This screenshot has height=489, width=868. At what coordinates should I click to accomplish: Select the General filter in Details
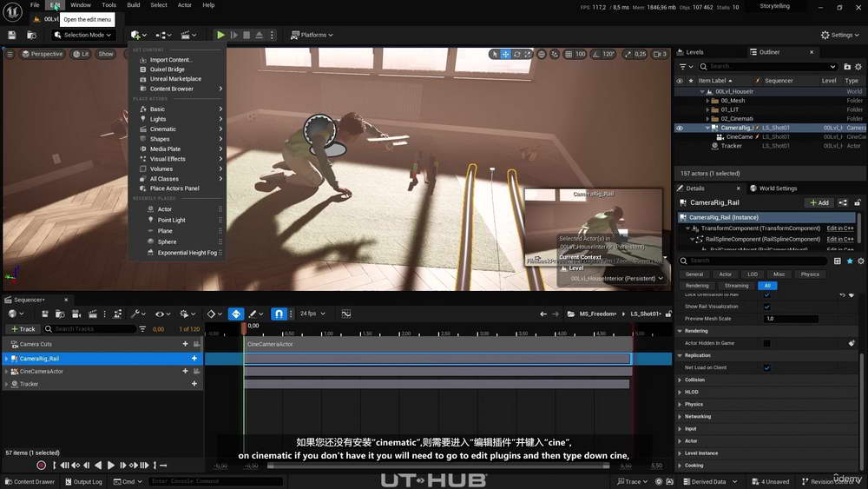(x=694, y=274)
